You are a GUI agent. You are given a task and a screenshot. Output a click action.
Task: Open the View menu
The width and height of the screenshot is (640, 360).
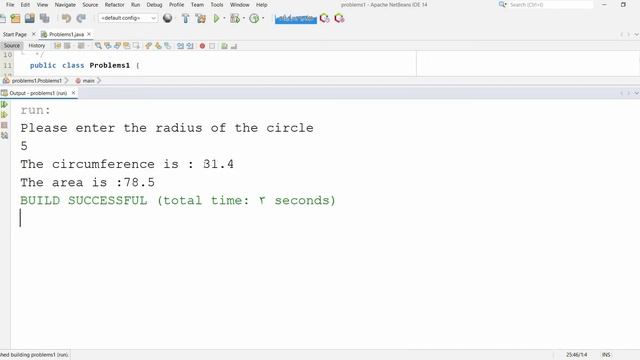(x=42, y=5)
